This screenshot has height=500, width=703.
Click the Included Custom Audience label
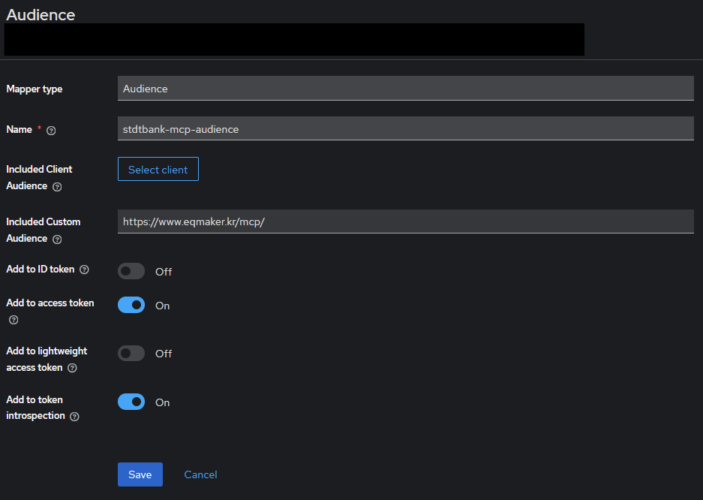click(x=43, y=230)
